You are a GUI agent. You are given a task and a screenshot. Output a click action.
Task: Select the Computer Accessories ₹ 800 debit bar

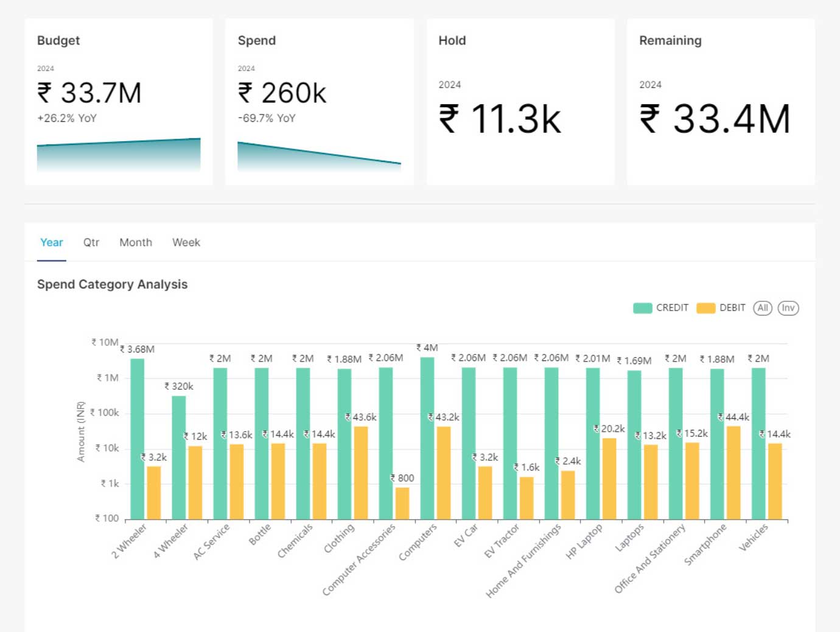tap(402, 503)
